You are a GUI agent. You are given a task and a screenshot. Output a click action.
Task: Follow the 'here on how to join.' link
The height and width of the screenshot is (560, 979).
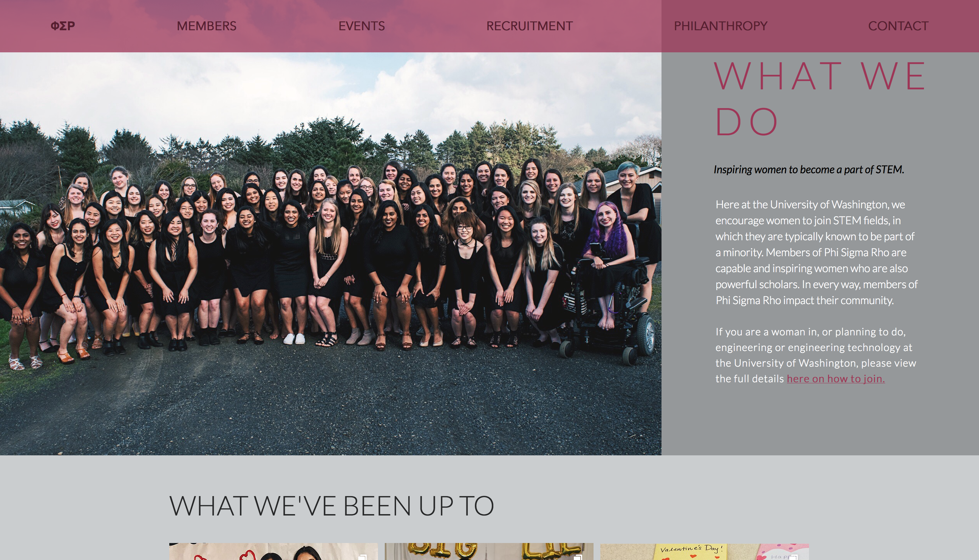(836, 379)
